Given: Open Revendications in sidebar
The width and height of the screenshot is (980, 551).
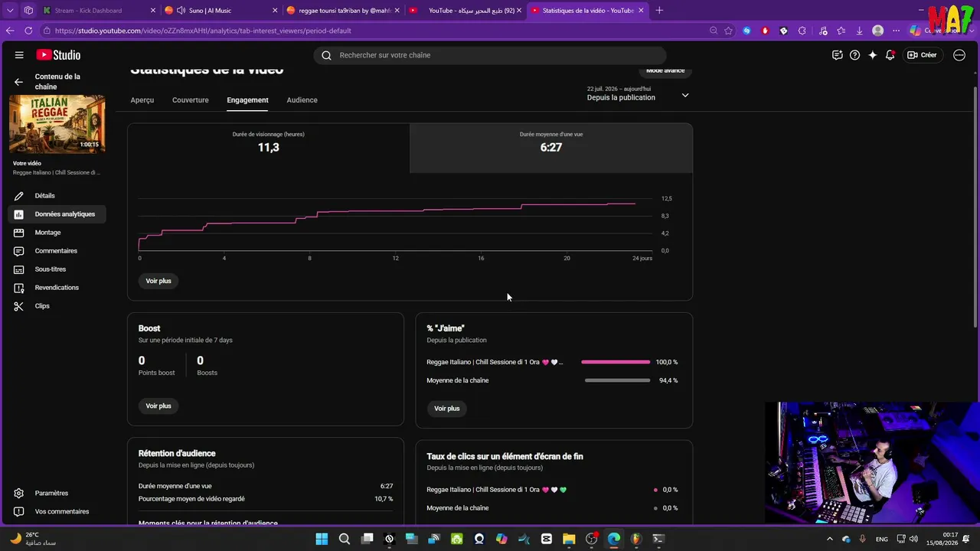Looking at the screenshot, I should [x=57, y=288].
